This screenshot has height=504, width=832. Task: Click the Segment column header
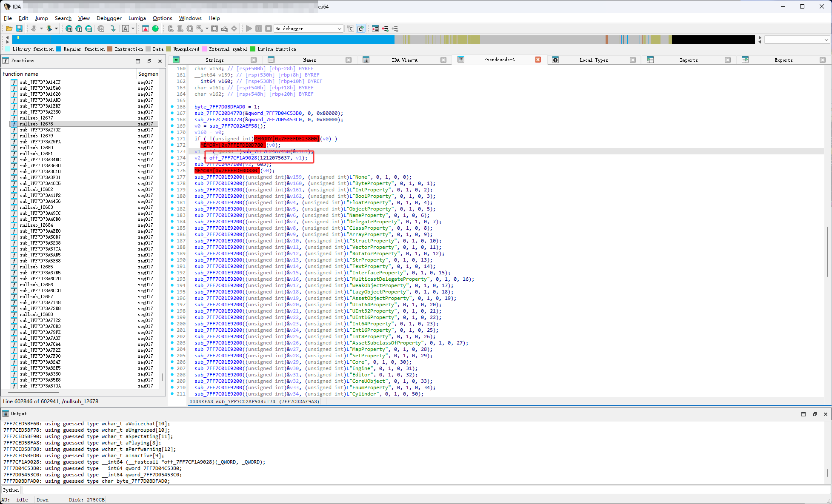148,74
